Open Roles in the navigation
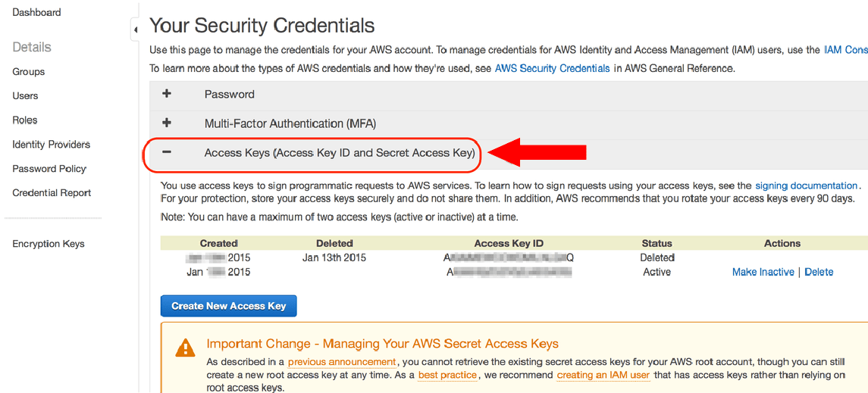868x393 pixels. point(25,120)
